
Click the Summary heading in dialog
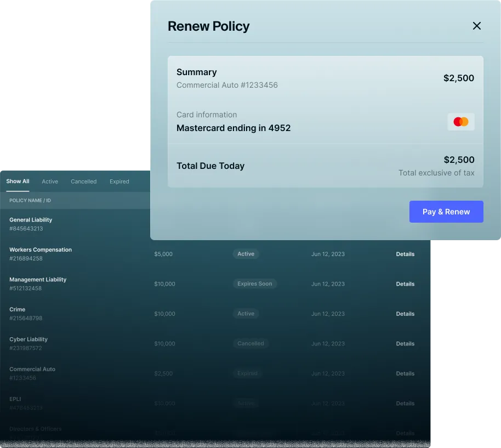tap(196, 72)
